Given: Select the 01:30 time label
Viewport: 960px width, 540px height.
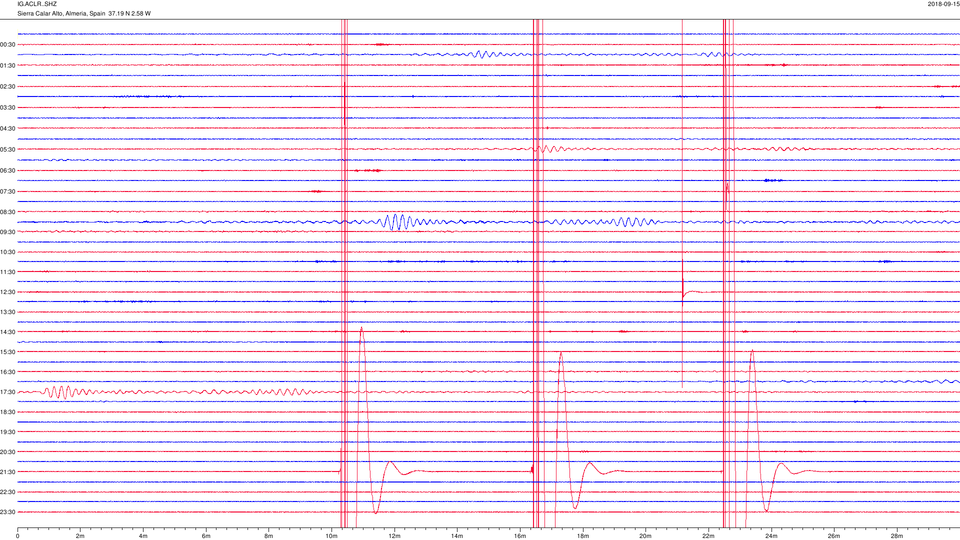Looking at the screenshot, I should pyautogui.click(x=8, y=66).
